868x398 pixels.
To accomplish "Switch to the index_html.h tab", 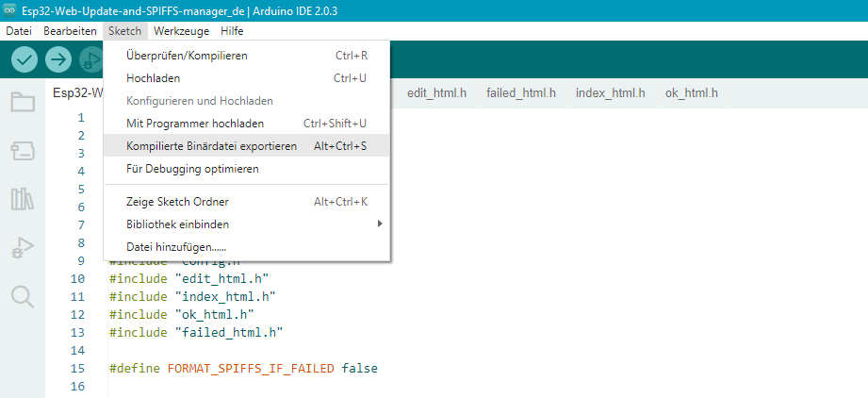I will point(610,93).
